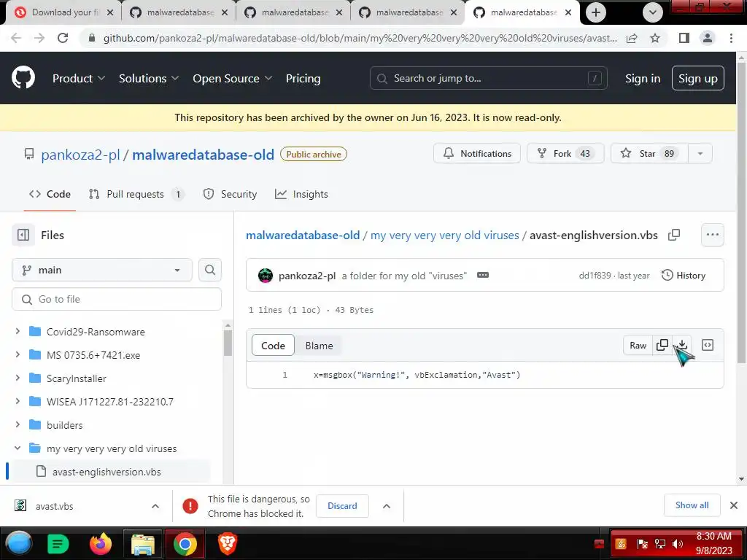The width and height of the screenshot is (747, 560).
Task: Click the Sign up button
Action: click(697, 79)
